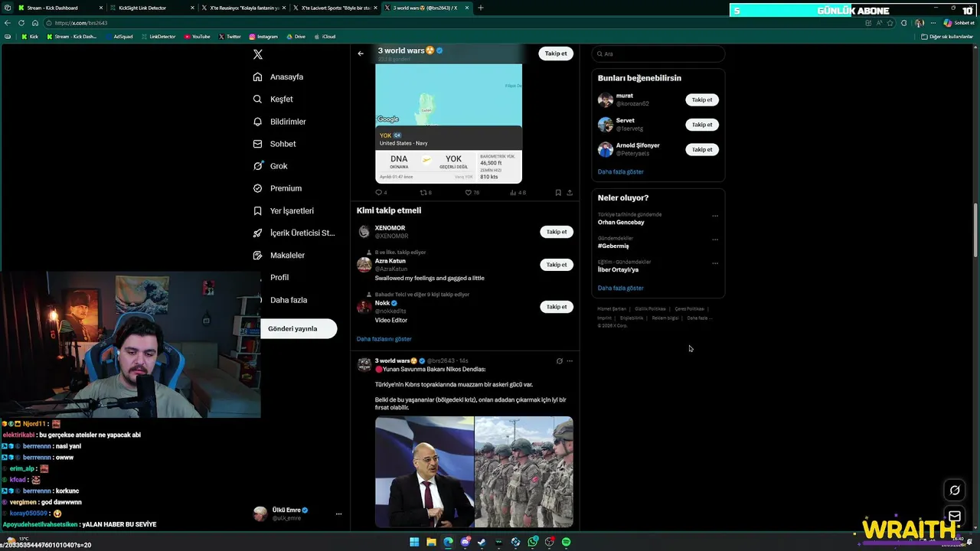The height and width of the screenshot is (551, 980).
Task: Open File Explorer from taskbar
Action: 431,542
